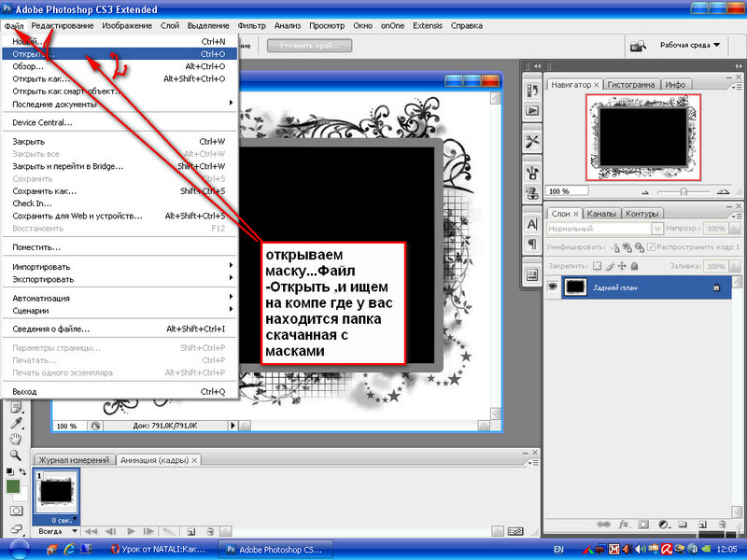
Task: Toggle Quick Mask mode button
Action: point(16,511)
